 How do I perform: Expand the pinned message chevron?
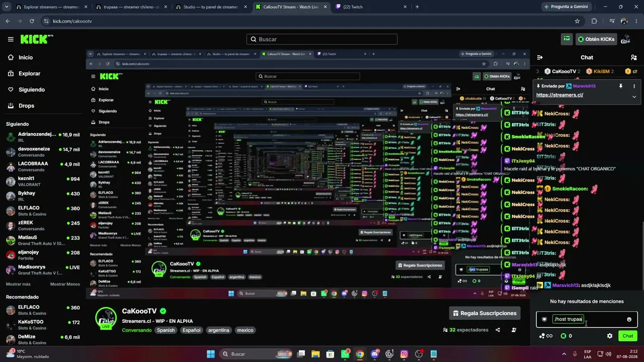coord(634,97)
